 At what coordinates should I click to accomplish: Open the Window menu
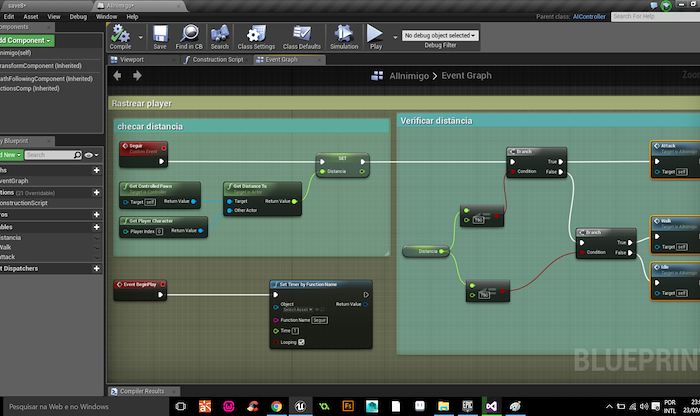tap(105, 17)
